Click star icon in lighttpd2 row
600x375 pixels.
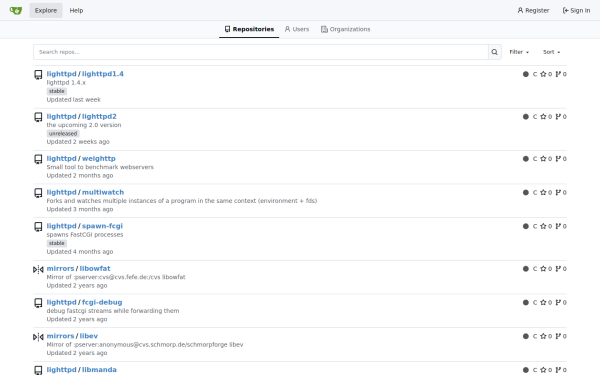[x=543, y=117]
